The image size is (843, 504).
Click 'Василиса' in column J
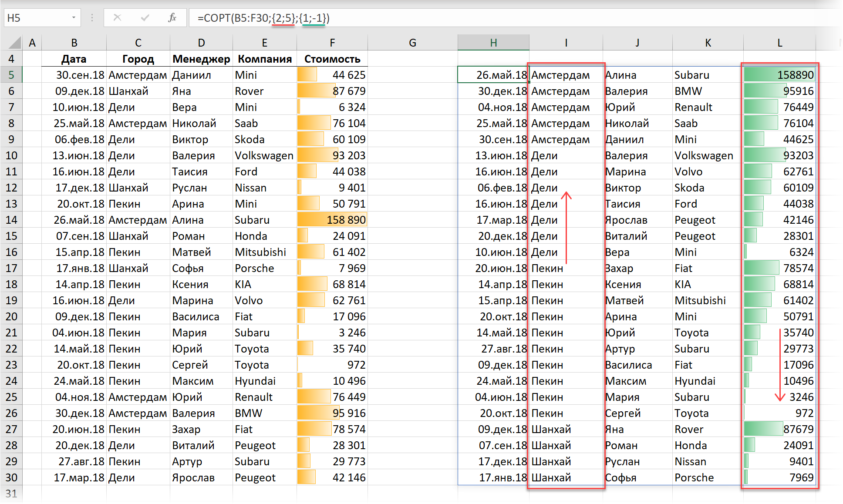[x=637, y=365]
